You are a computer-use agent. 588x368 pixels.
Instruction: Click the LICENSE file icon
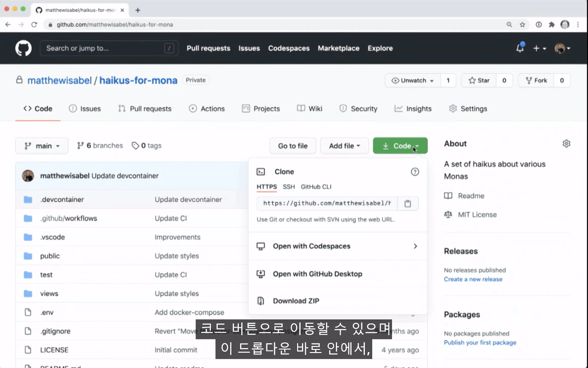(x=28, y=350)
